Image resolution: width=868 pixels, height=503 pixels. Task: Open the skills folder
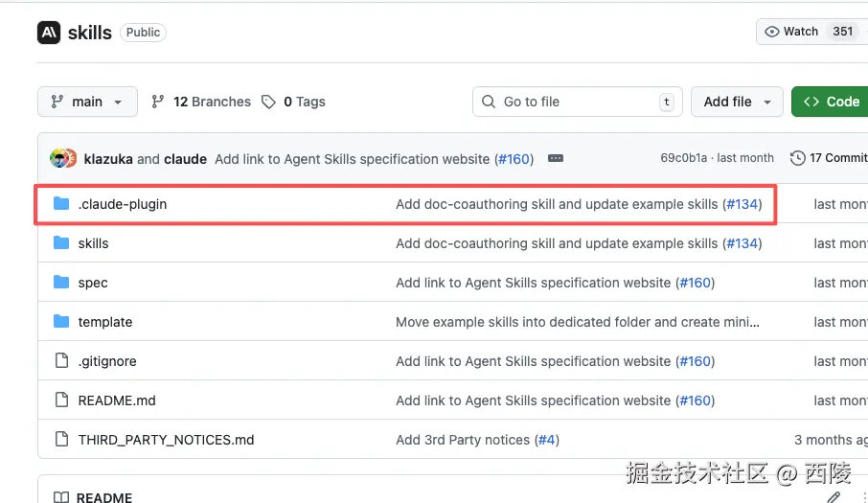point(93,243)
